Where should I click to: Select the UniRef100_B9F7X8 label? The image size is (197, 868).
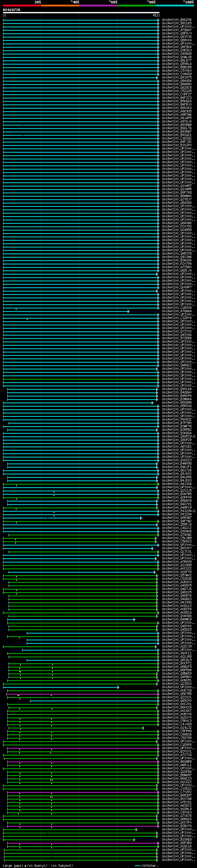[177, 193]
